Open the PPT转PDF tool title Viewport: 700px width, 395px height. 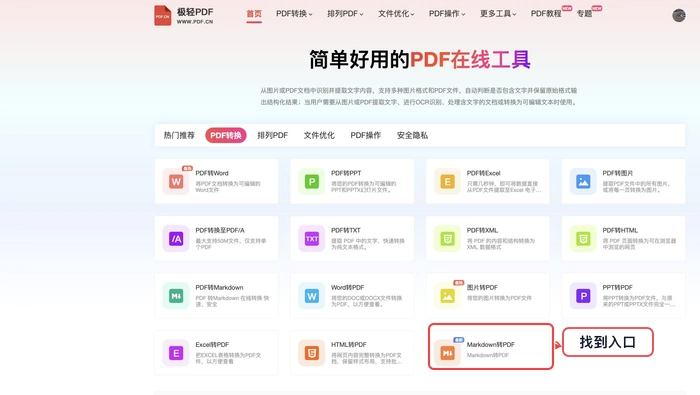[x=617, y=287]
